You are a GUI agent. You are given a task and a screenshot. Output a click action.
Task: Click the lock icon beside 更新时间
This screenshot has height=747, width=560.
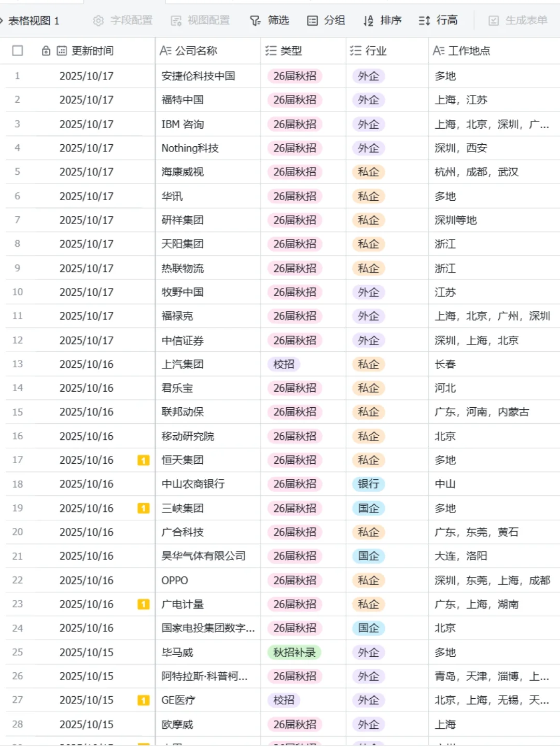click(x=46, y=50)
